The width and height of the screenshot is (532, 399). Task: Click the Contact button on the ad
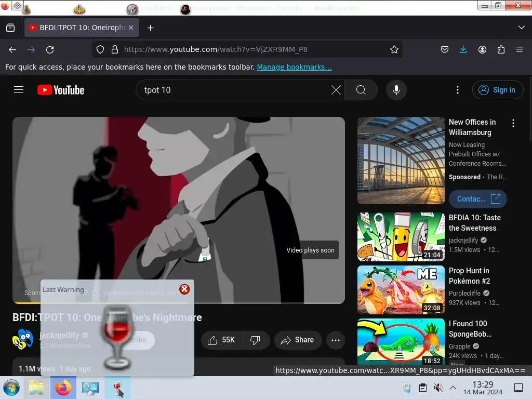478,199
